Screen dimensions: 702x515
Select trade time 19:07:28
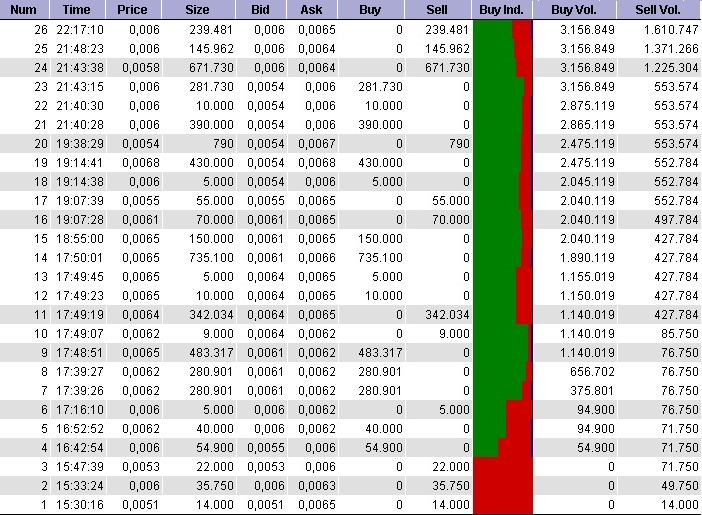(x=80, y=220)
